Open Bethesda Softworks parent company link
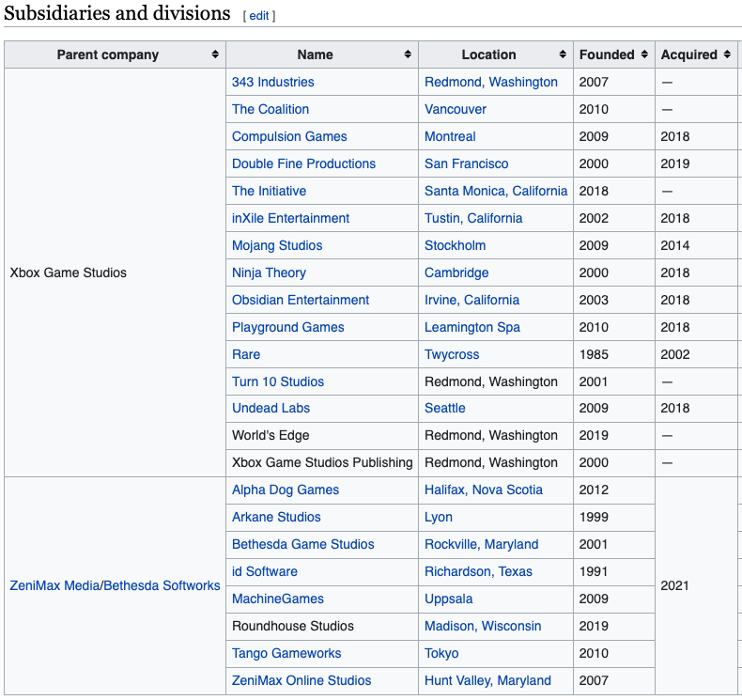The image size is (742, 700). pyautogui.click(x=162, y=585)
